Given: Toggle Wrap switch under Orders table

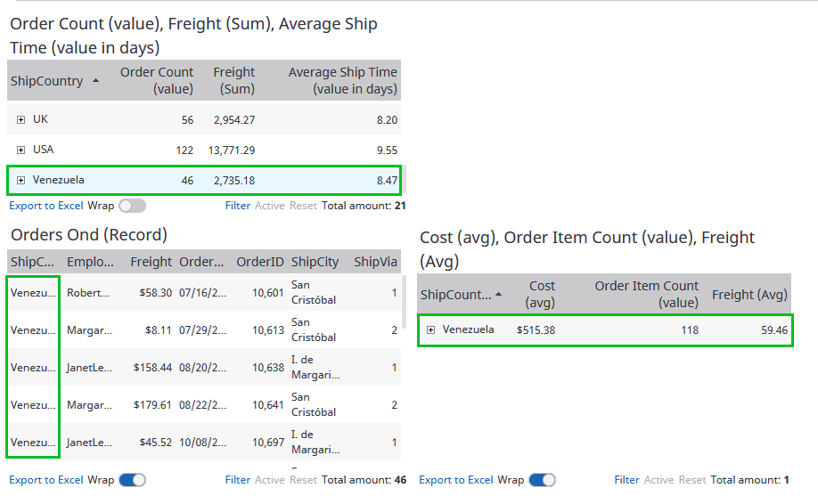Looking at the screenshot, I should [x=132, y=480].
